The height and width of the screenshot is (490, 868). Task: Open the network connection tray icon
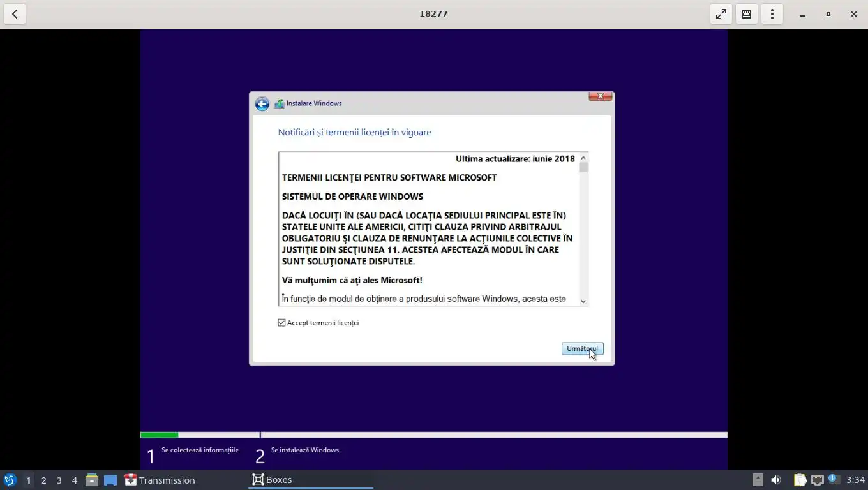[817, 480]
